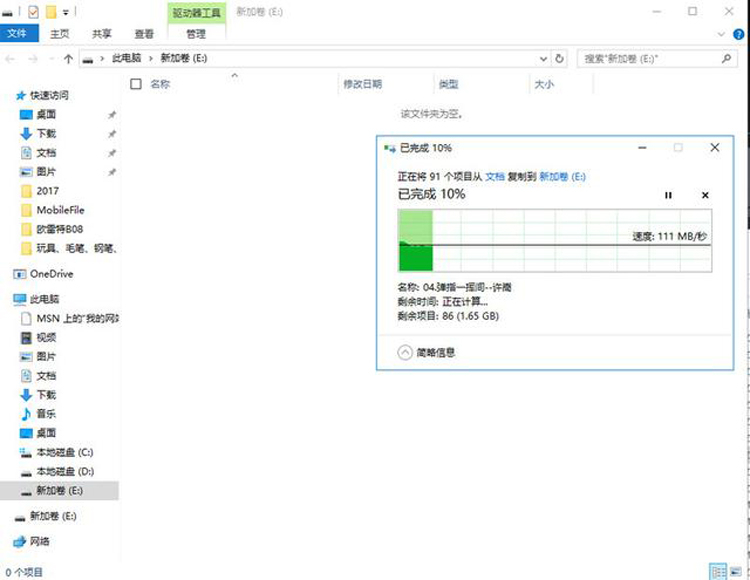Click the 新加卷 (E:) destination link
750x580 pixels.
(562, 176)
